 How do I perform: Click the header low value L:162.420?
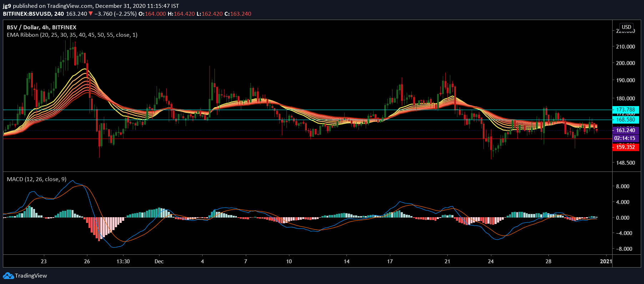click(210, 14)
